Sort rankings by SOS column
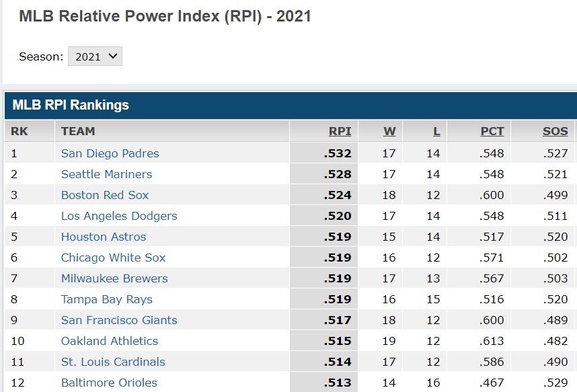This screenshot has width=577, height=392. click(555, 131)
